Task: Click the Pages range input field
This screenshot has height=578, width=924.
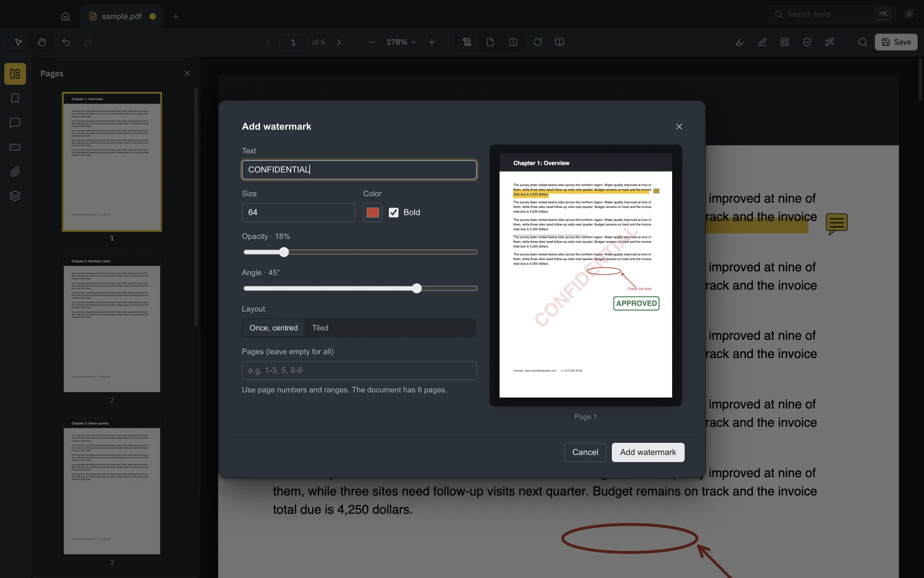Action: click(x=359, y=371)
